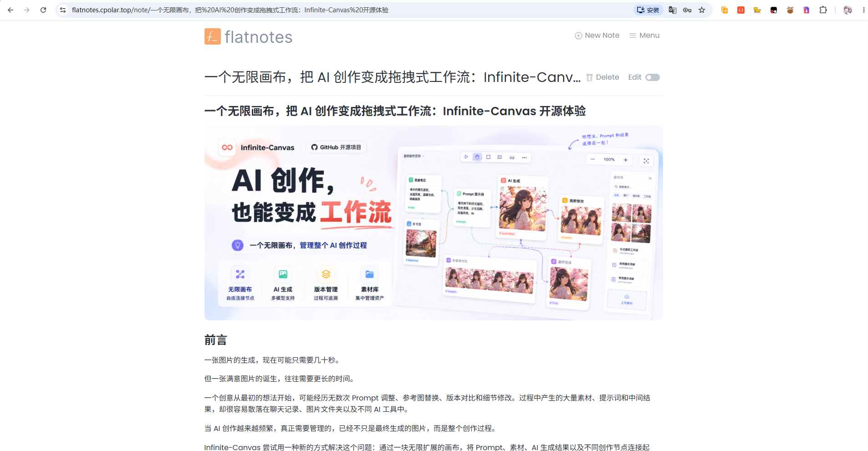Click the Infinite-Canvas banner image

click(x=434, y=223)
